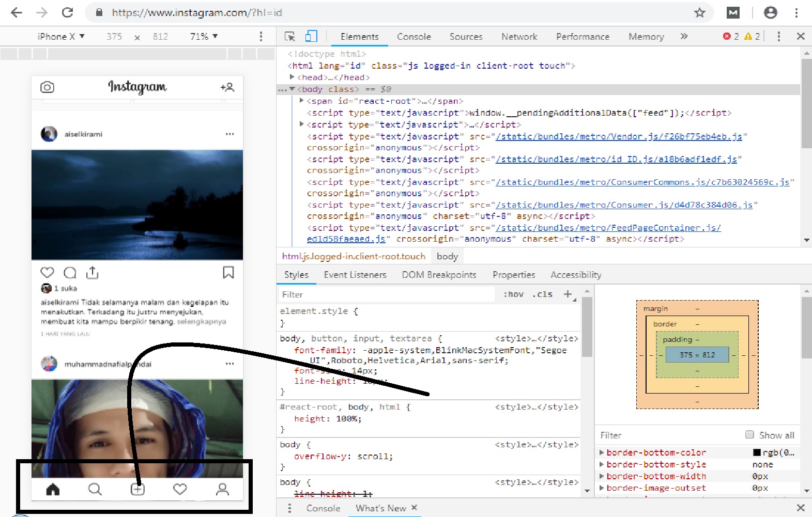812x517 pixels.
Task: Open Instagram profile in bottom bar
Action: point(222,489)
